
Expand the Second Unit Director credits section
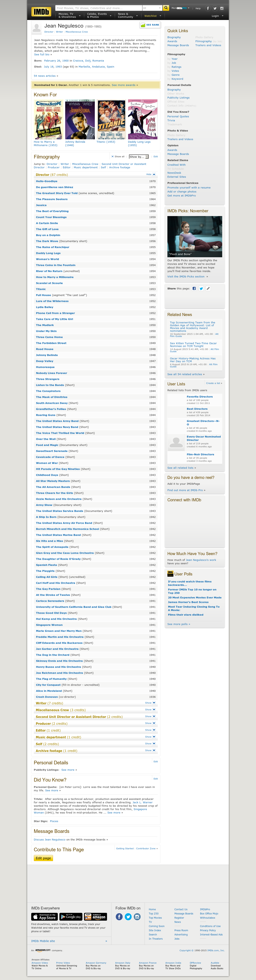(150, 717)
